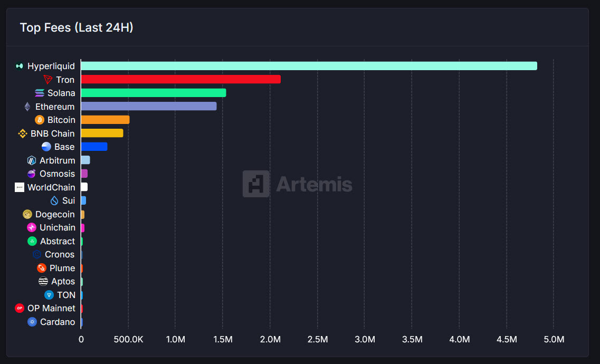Screen dimensions: 600x364
Task: Click the Dogecoin coin icon
Action: pyautogui.click(x=27, y=214)
